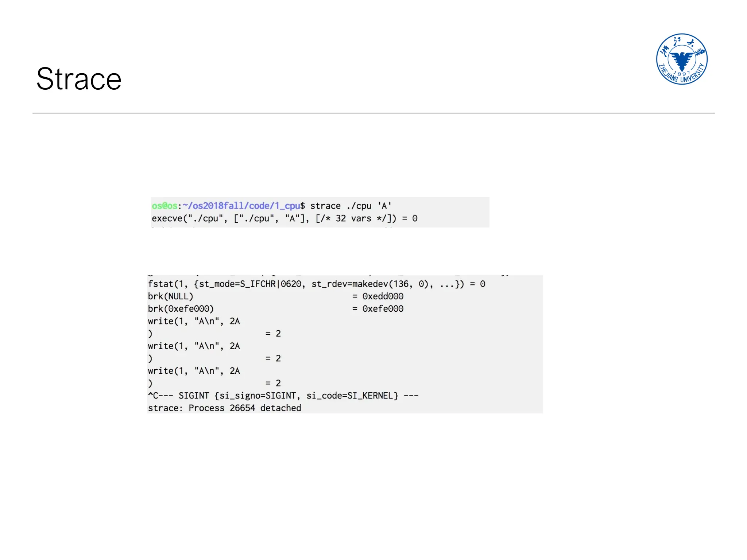Click the 0xedd000 return value
The width and height of the screenshot is (747, 560).
pos(383,296)
